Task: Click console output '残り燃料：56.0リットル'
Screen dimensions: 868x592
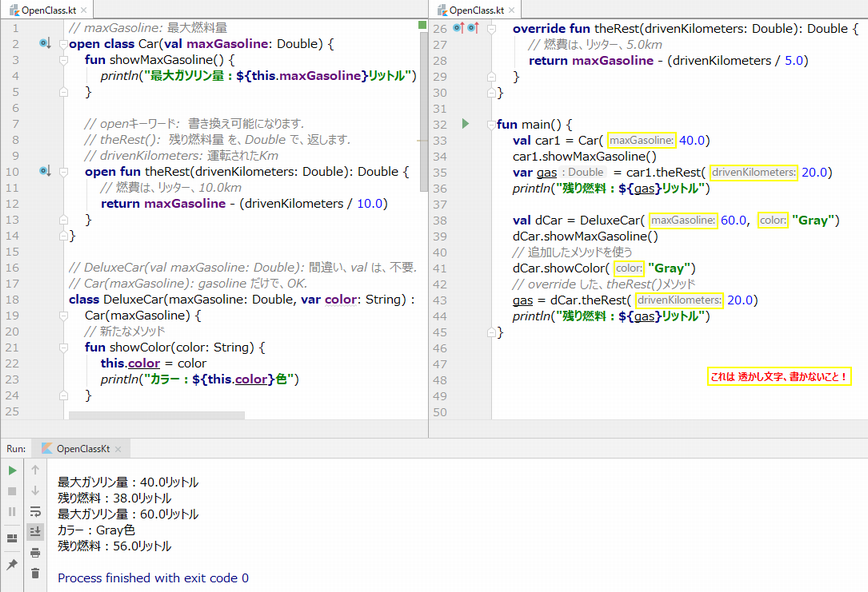Action: pos(115,546)
